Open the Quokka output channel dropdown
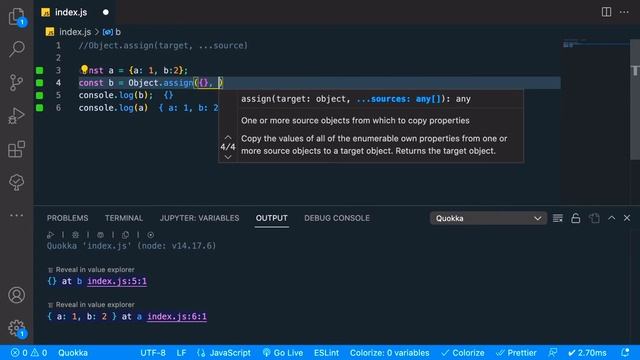 [488, 218]
